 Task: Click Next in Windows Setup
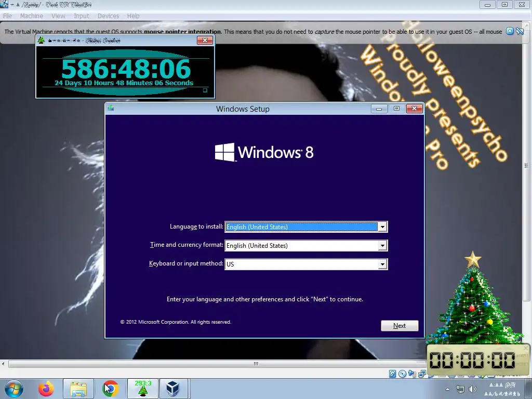tap(400, 325)
